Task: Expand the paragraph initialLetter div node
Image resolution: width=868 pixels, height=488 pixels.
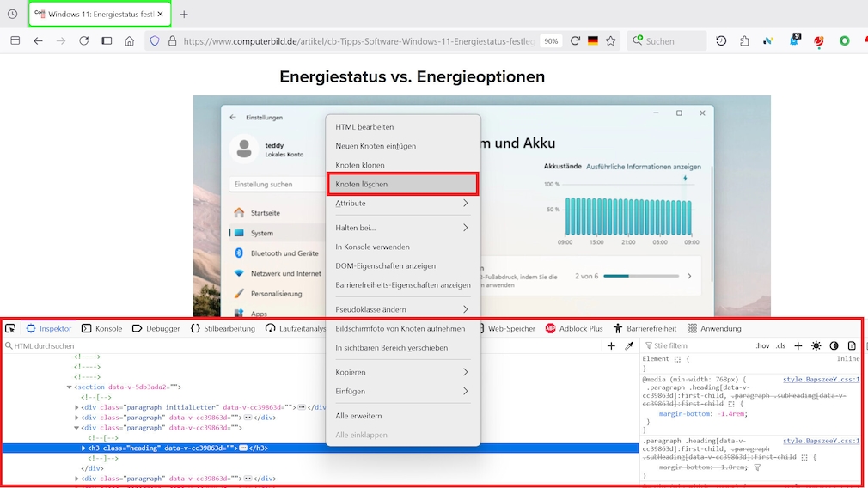Action: [76, 407]
